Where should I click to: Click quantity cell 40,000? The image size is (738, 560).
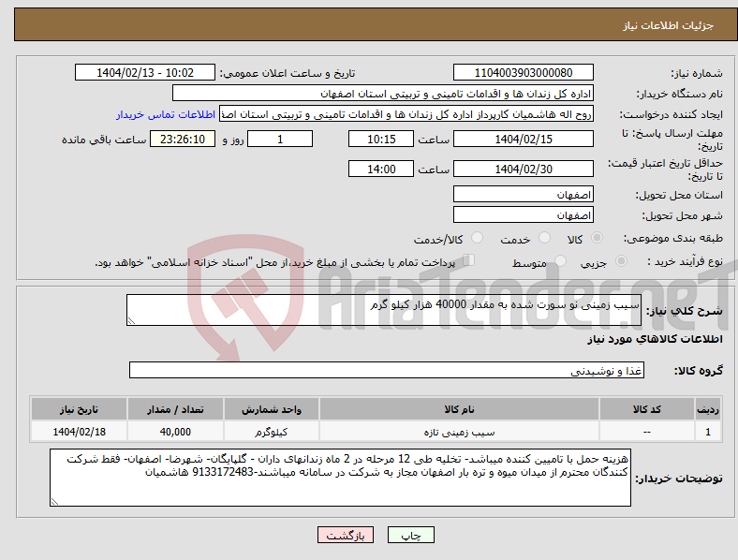click(x=175, y=432)
